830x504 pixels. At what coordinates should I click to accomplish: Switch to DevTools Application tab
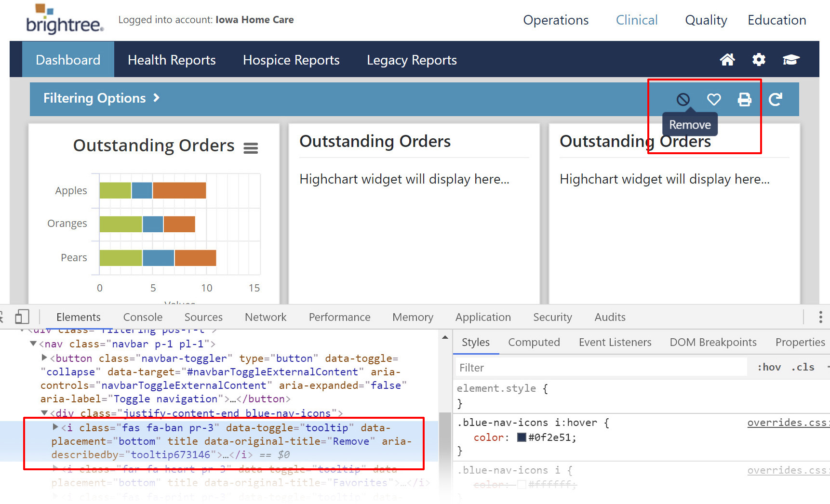[483, 317]
